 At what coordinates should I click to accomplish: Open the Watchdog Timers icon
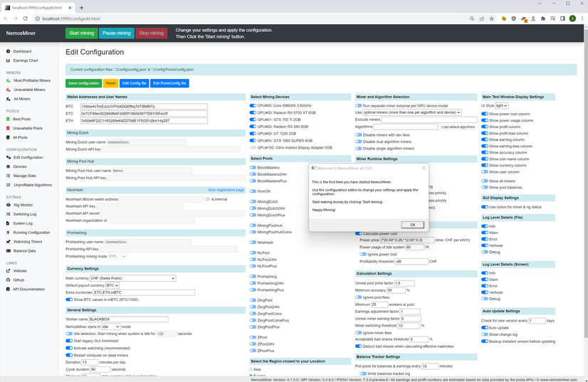[x=9, y=242]
